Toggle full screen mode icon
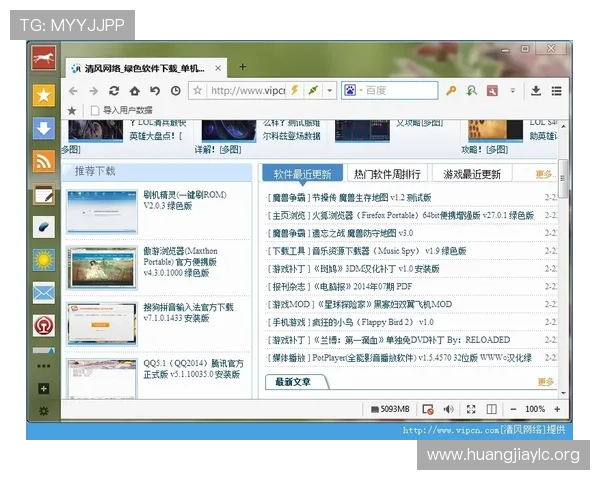This screenshot has height=480, width=600. (471, 410)
